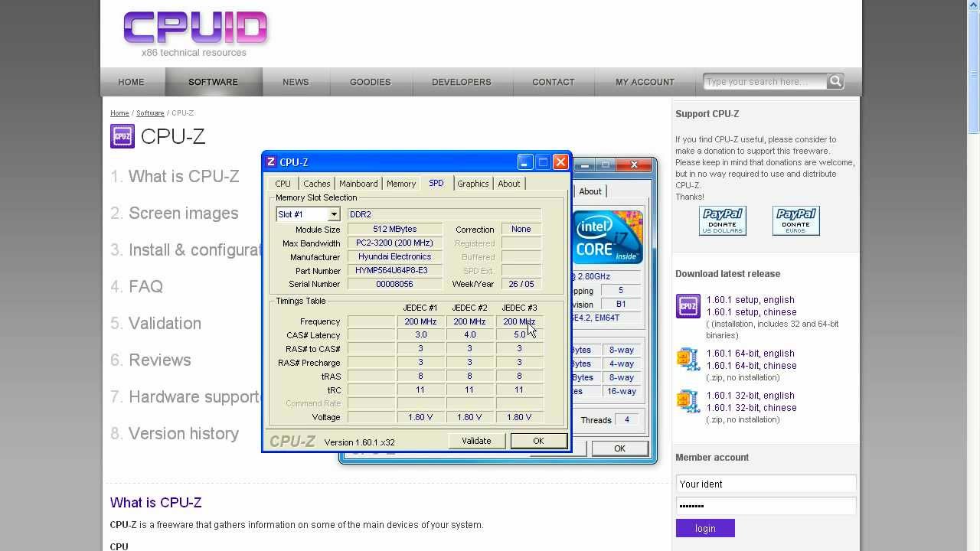Download 1.60.1 setup, chinese
The image size is (980, 551).
click(751, 312)
